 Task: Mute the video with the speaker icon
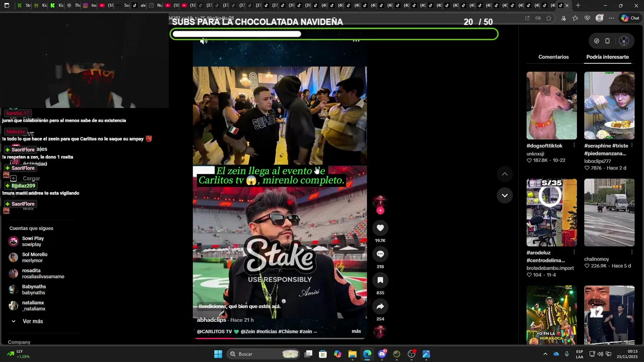tap(204, 41)
